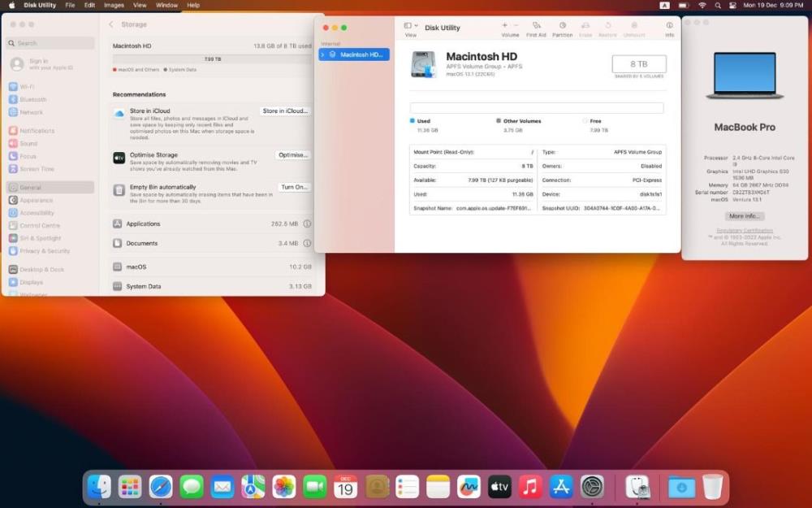Open the Downloads folder in the Dock
Viewport: 812px width, 508px height.
coord(681,487)
